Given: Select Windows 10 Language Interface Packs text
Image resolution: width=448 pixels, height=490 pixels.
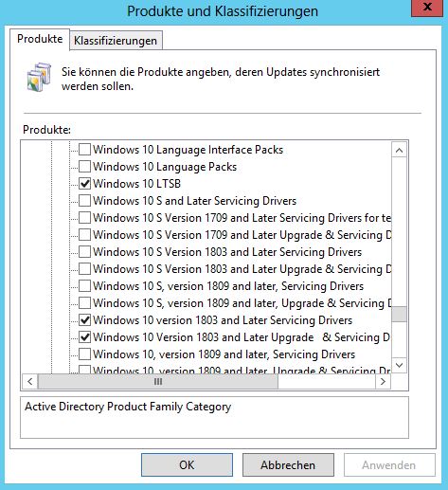Looking at the screenshot, I should pyautogui.click(x=188, y=150).
